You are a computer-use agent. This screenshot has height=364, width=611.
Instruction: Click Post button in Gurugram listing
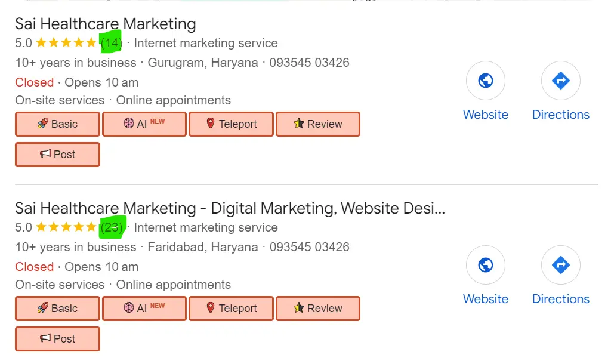[x=58, y=155]
